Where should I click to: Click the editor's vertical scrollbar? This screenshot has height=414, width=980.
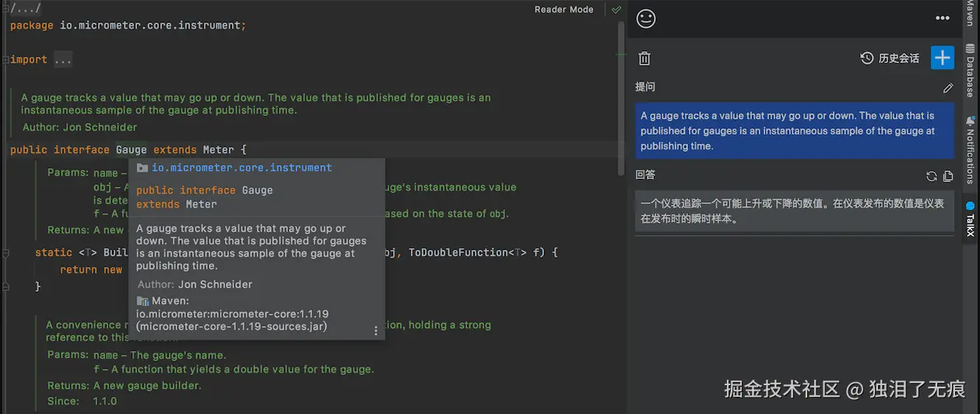tap(620, 93)
